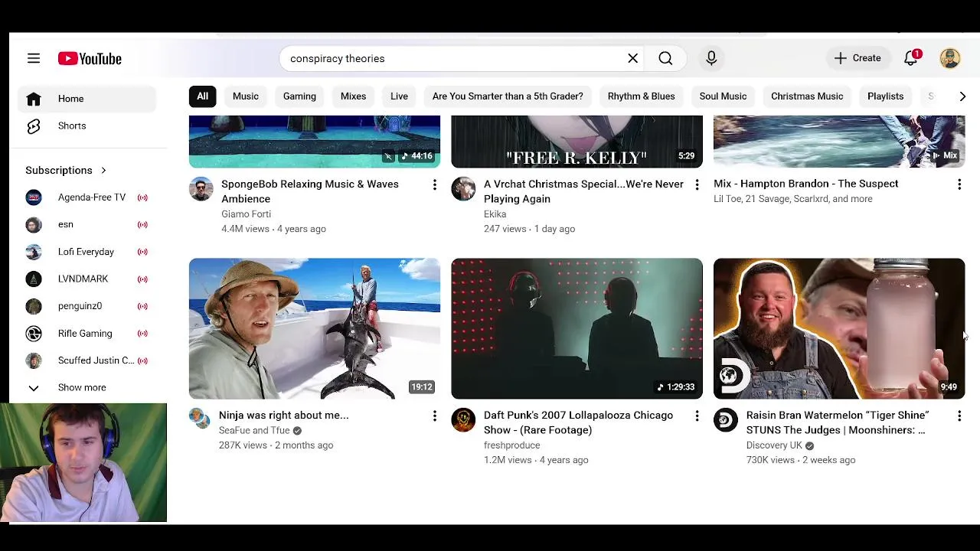The width and height of the screenshot is (980, 551).
Task: Open freshproduce channel name
Action: tap(511, 445)
